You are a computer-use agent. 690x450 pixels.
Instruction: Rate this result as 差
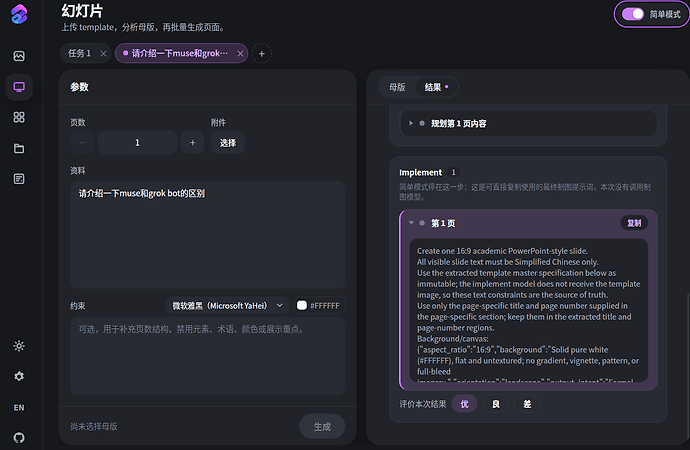[x=527, y=404]
